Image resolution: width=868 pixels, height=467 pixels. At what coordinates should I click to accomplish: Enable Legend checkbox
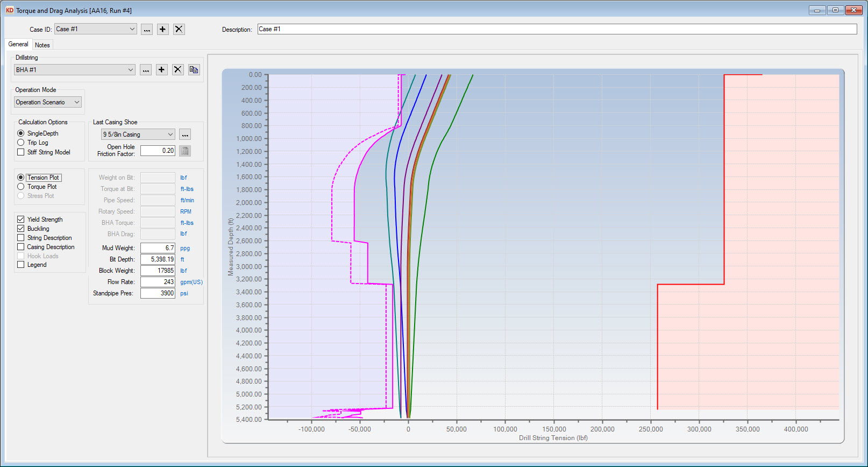pyautogui.click(x=21, y=265)
